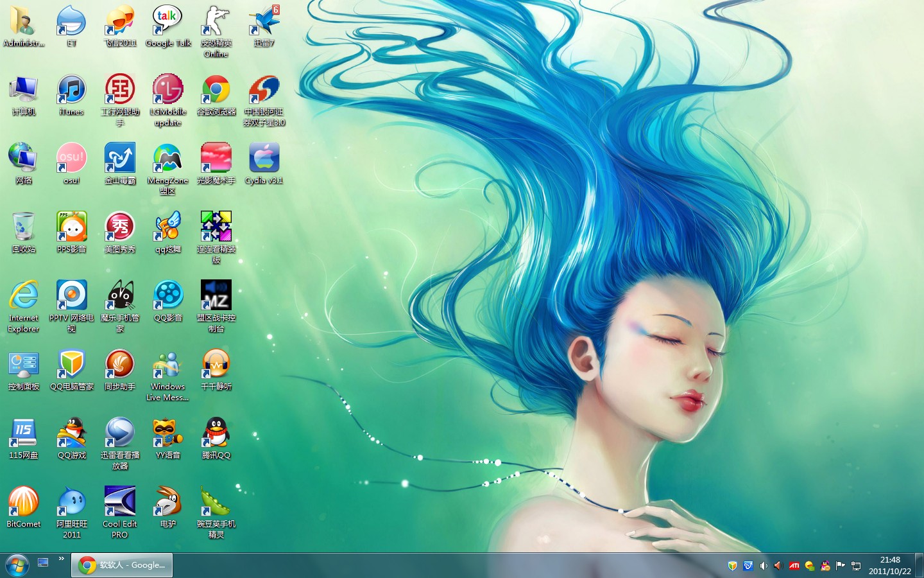Open 同步助手 shortcut
924x578 pixels.
coord(120,371)
